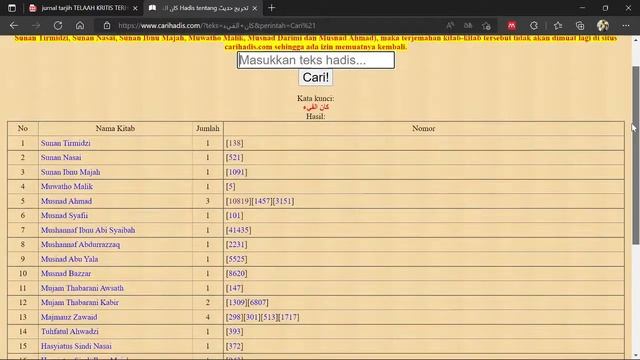Click the address bar URL
The image size is (640, 360).
216,25
